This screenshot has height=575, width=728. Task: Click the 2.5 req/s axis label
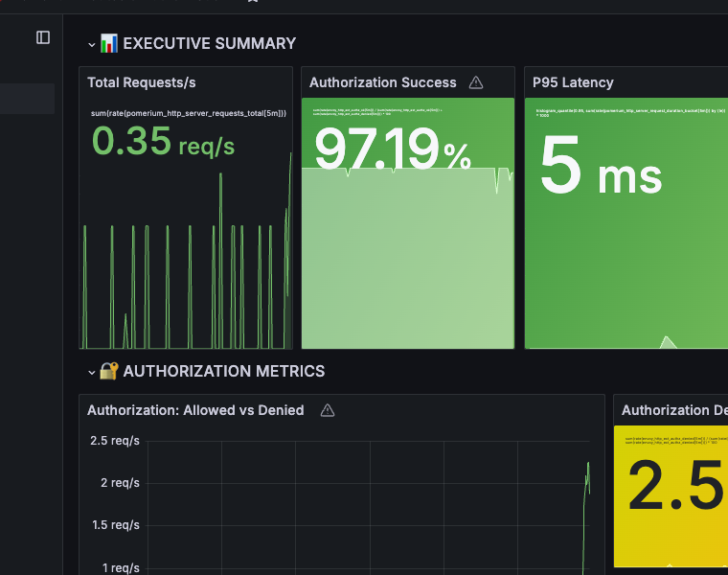(x=115, y=440)
